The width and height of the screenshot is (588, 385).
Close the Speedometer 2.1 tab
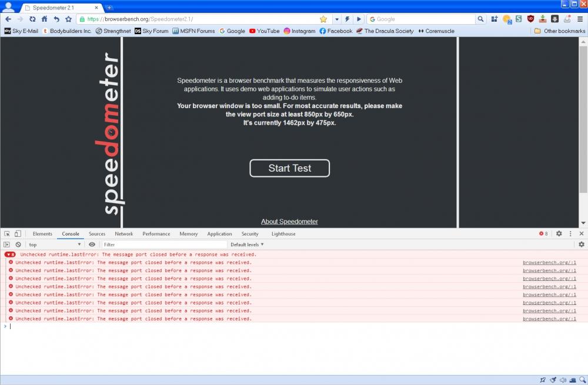pos(96,8)
